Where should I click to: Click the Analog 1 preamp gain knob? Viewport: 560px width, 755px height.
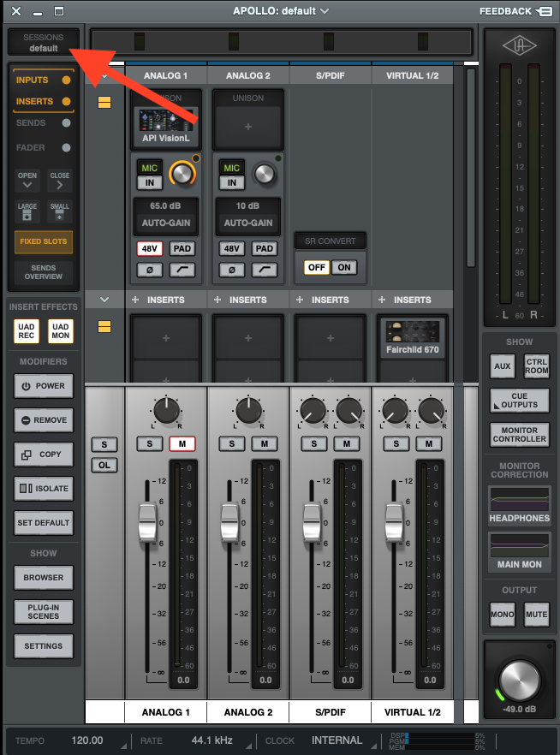coord(182,174)
